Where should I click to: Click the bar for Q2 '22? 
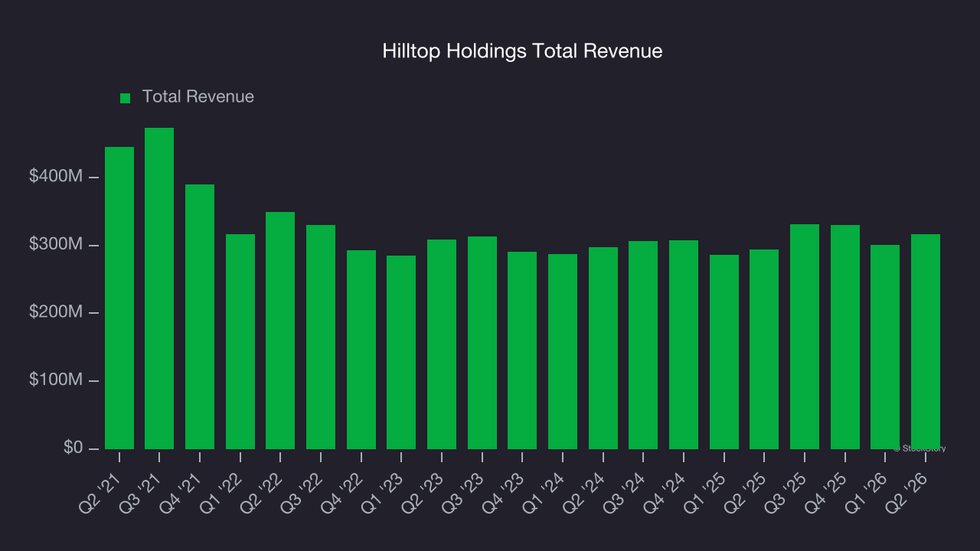[280, 331]
